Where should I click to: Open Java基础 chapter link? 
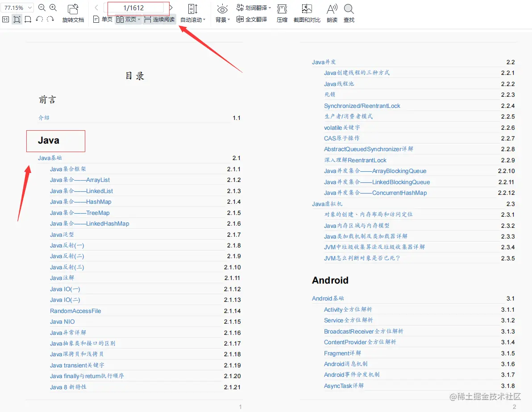pos(50,158)
